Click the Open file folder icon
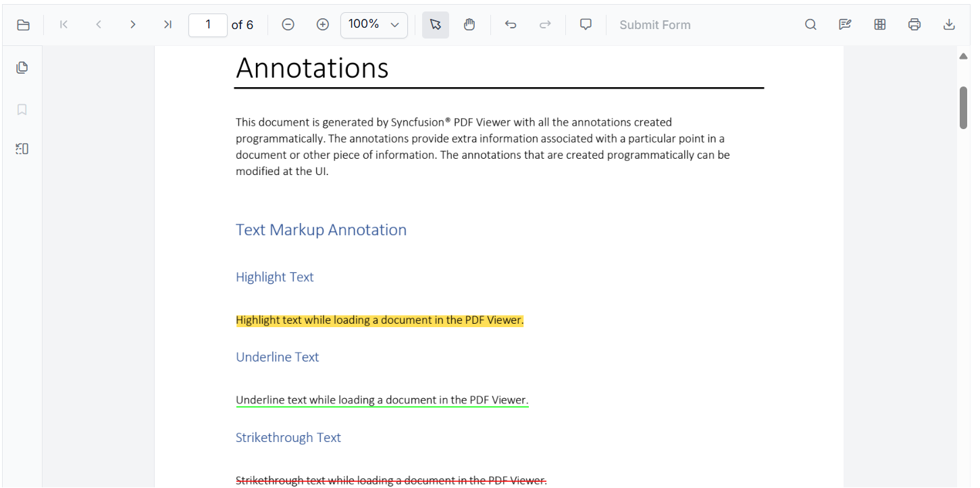Image resolution: width=980 pixels, height=488 pixels. point(23,25)
